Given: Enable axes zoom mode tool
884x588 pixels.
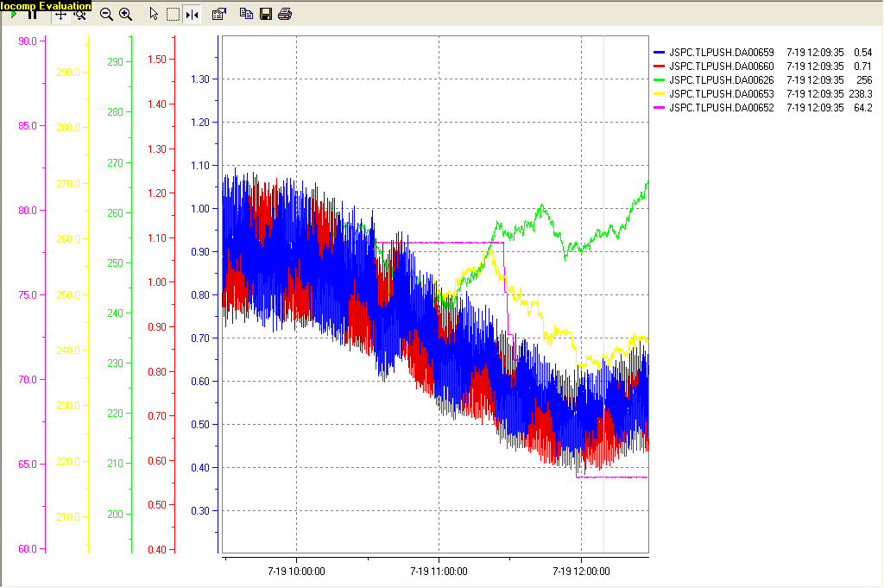Looking at the screenshot, I should click(x=79, y=15).
